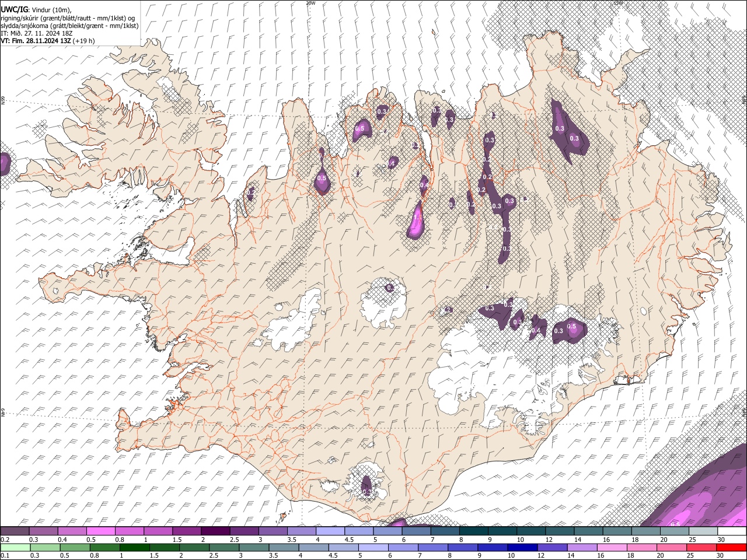Pick the snow legend swatch between 3 and 3.5
The image size is (747, 560).
point(273,531)
